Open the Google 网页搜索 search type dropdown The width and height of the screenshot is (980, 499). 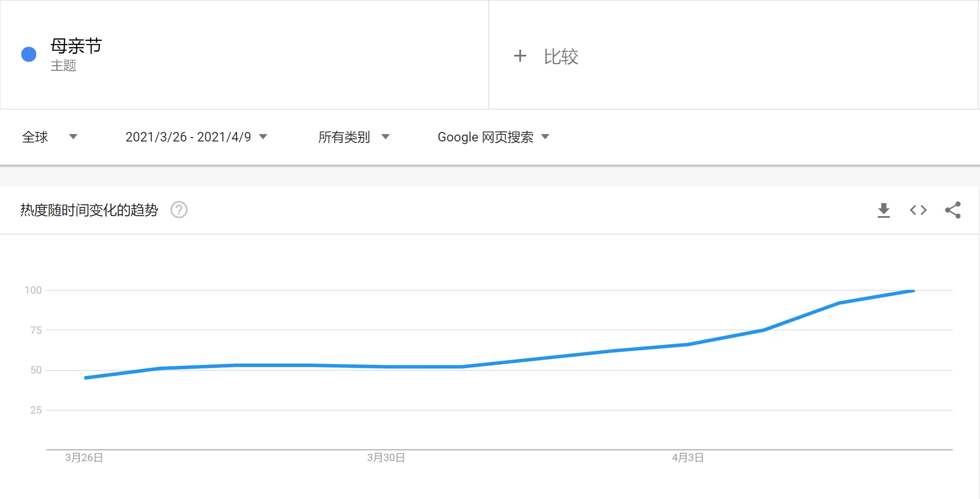click(x=493, y=137)
